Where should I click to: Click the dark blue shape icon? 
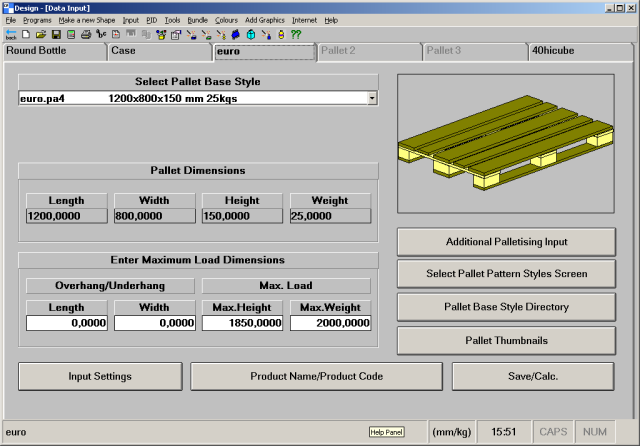236,35
